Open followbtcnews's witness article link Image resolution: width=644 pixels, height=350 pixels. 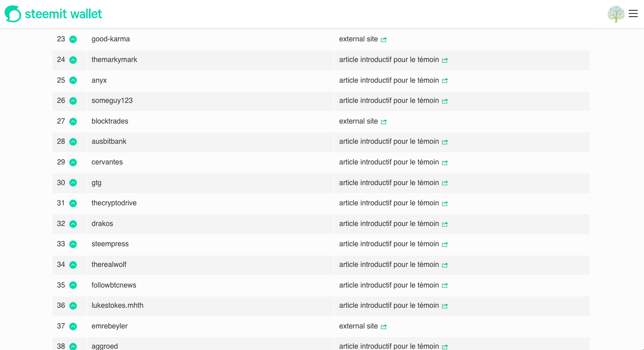coord(393,285)
